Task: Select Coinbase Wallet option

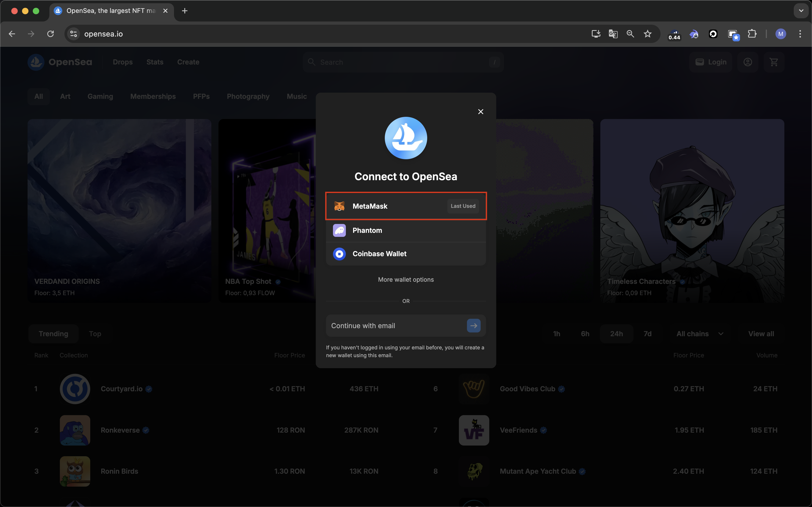Action: tap(406, 254)
